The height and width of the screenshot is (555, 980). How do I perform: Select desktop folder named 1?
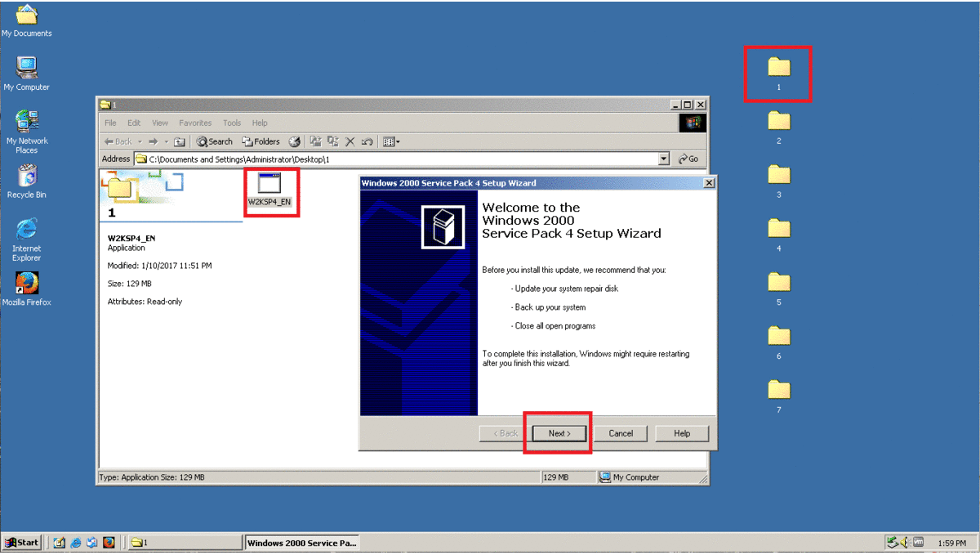click(779, 73)
